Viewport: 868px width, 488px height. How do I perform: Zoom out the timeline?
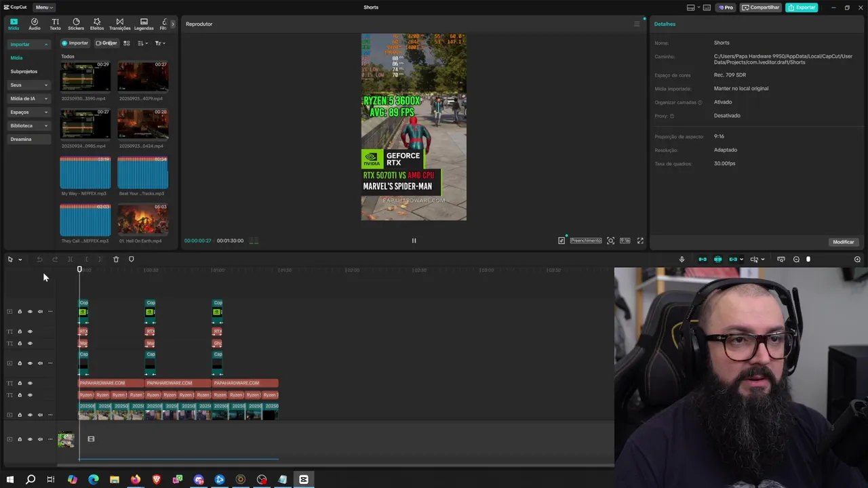click(797, 259)
